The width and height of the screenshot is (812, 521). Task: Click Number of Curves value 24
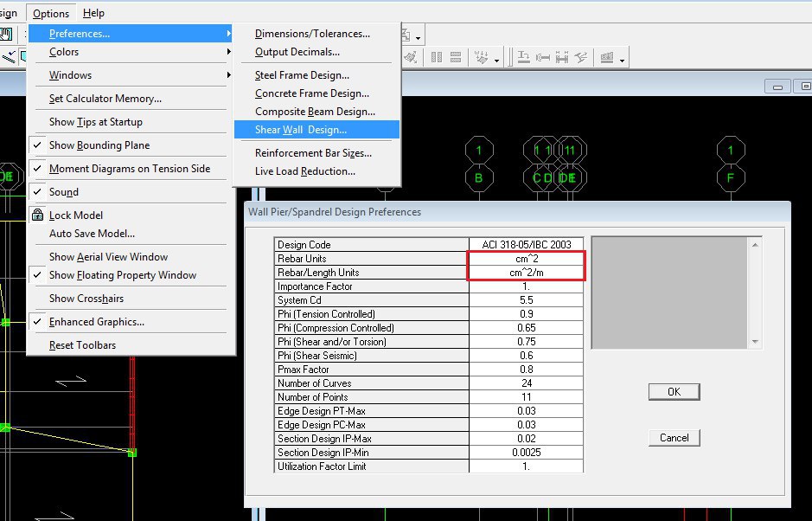526,383
